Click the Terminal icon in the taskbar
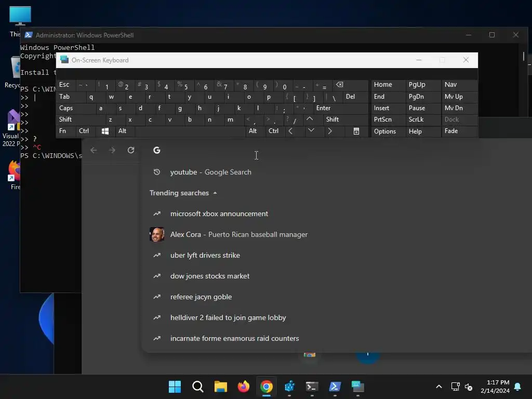This screenshot has width=532, height=399. coord(312,387)
